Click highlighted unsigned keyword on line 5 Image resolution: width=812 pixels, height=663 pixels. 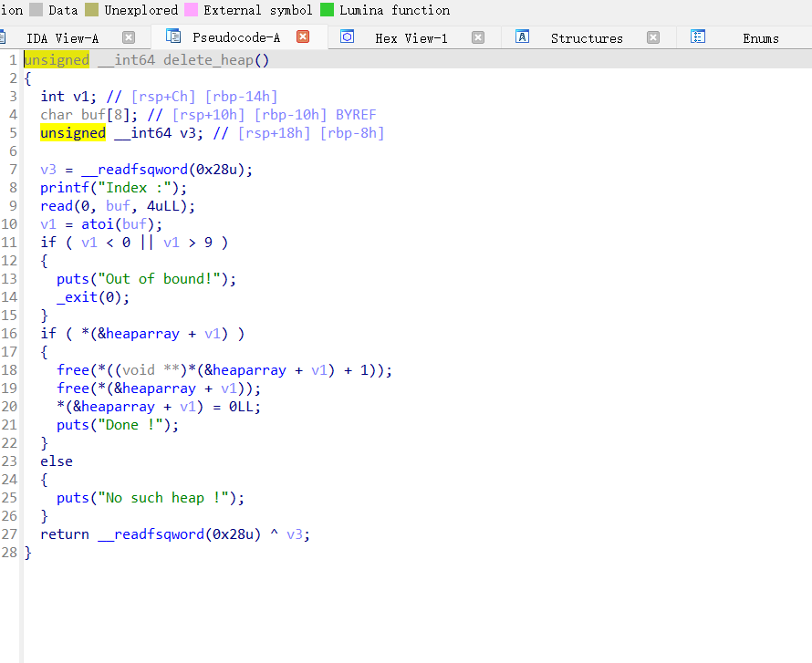[73, 133]
